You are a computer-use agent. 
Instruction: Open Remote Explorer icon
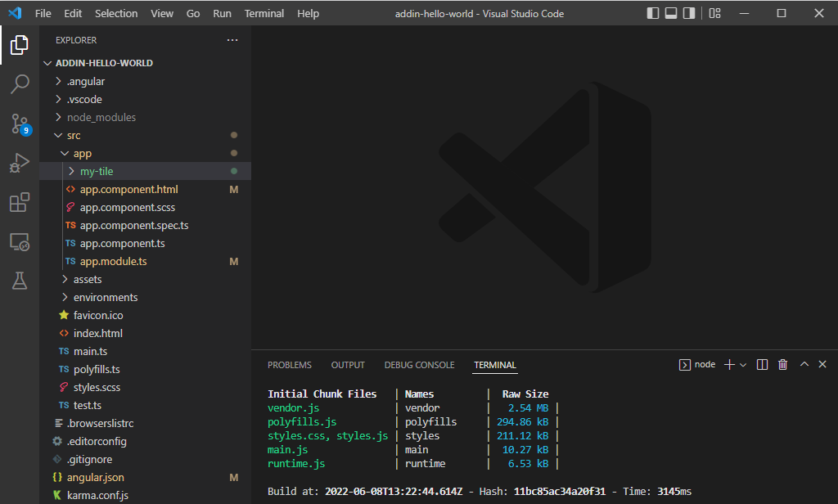click(x=20, y=242)
